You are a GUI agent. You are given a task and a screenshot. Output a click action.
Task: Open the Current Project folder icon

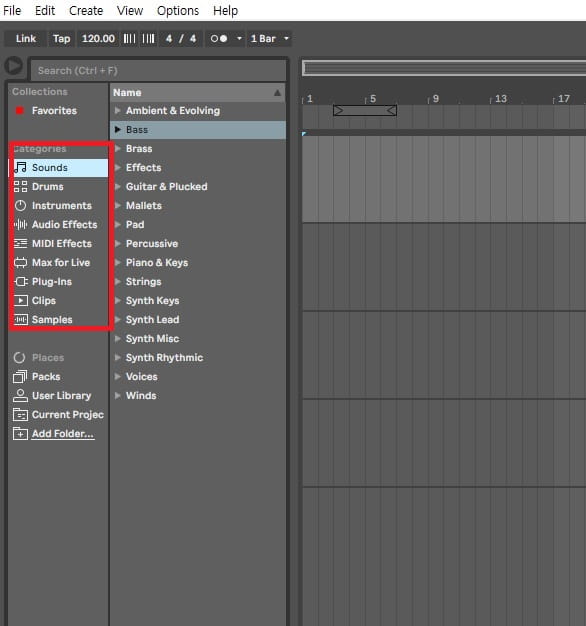coord(20,415)
